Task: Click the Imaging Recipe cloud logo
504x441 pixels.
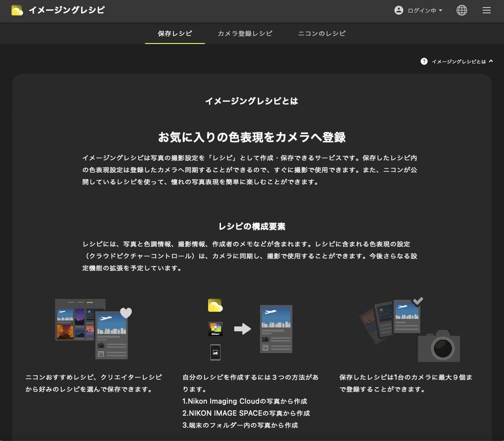Action: click(x=17, y=10)
